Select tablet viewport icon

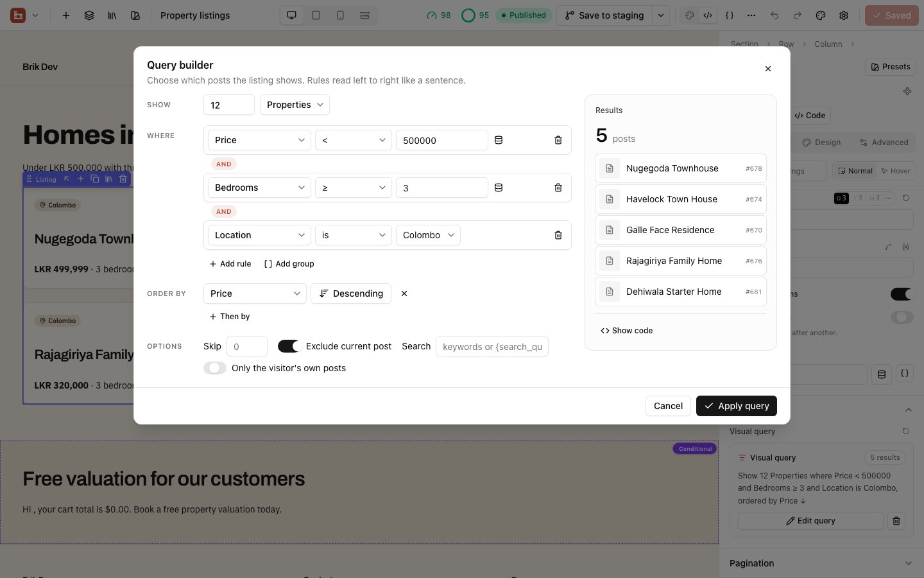(316, 15)
